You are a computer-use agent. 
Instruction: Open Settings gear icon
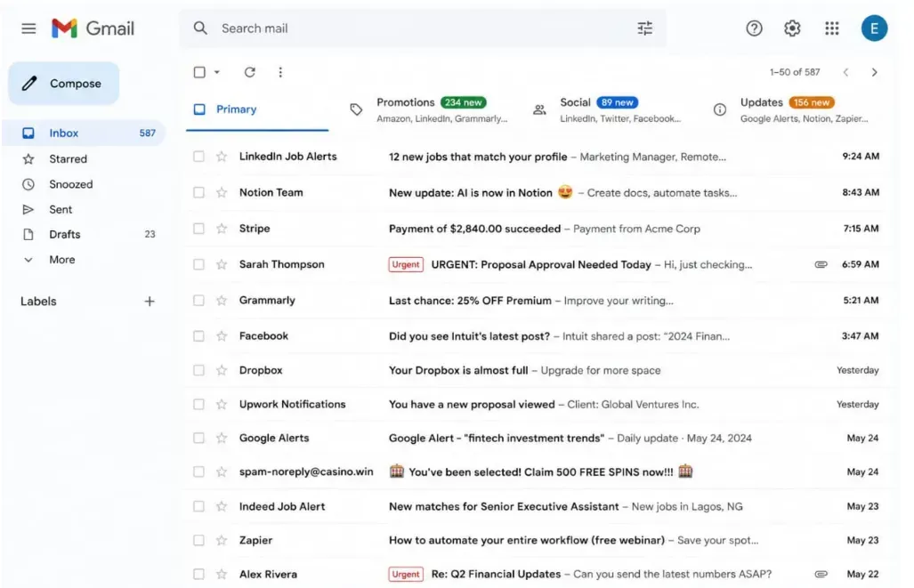[x=792, y=28]
